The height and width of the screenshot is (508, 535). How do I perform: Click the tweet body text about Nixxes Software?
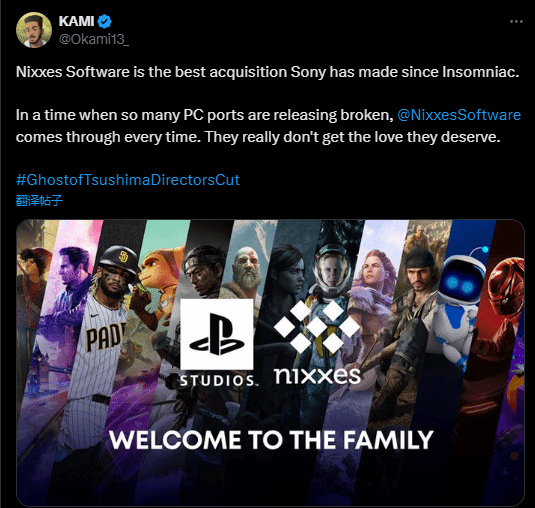(x=268, y=104)
